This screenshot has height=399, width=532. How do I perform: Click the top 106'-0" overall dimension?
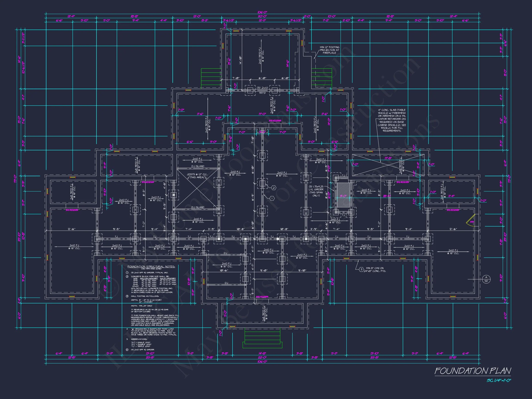click(262, 12)
